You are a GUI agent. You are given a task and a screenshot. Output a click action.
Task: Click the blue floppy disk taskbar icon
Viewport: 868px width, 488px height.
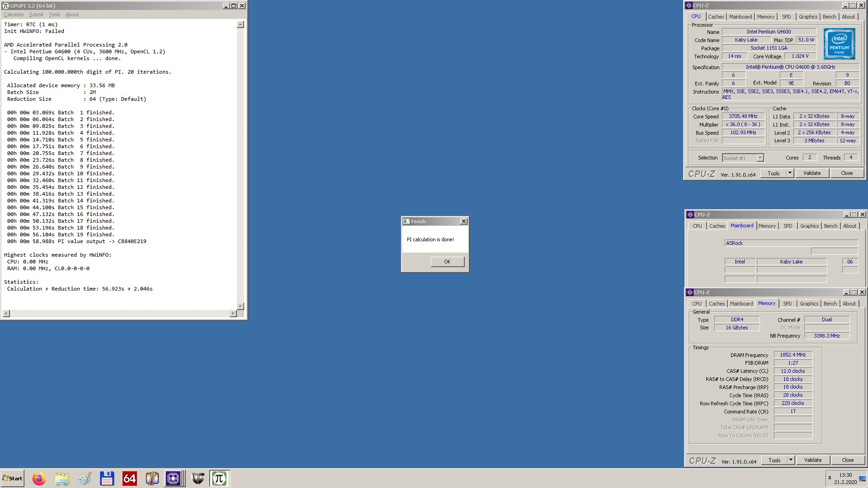[107, 479]
